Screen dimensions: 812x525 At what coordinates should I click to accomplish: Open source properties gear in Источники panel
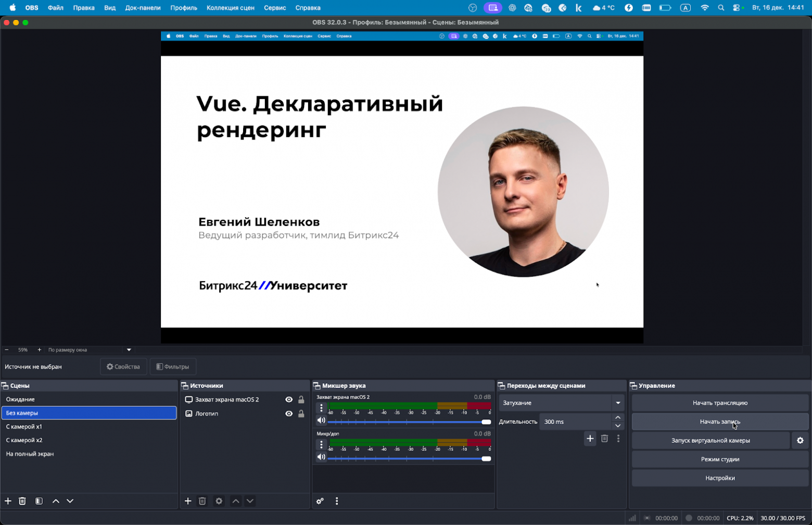(x=218, y=501)
